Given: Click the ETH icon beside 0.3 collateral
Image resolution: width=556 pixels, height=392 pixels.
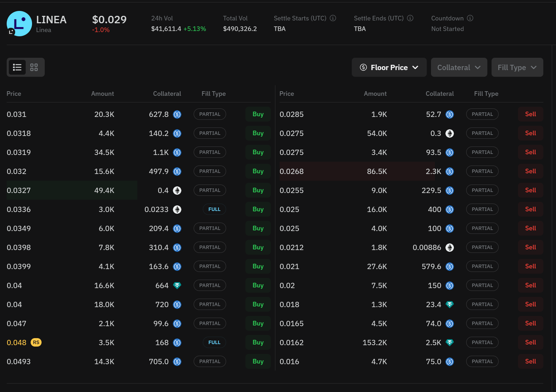Looking at the screenshot, I should point(450,133).
